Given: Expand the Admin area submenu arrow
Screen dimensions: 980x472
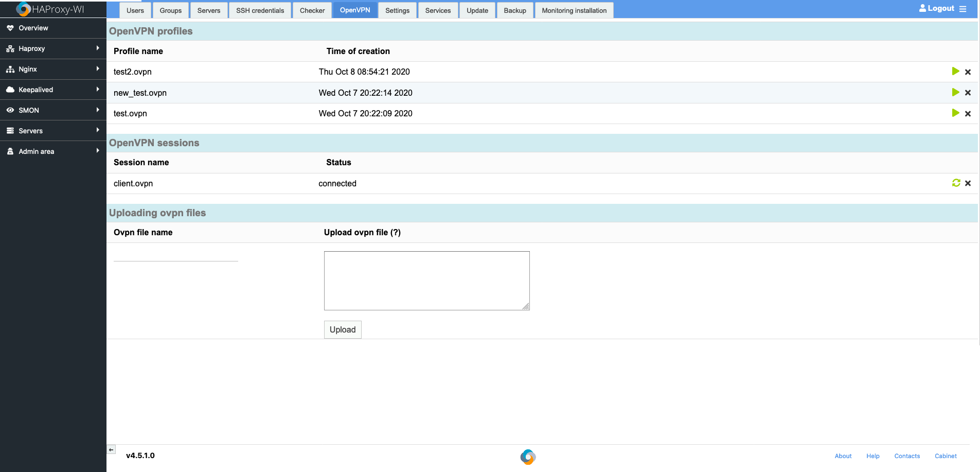Looking at the screenshot, I should point(98,151).
